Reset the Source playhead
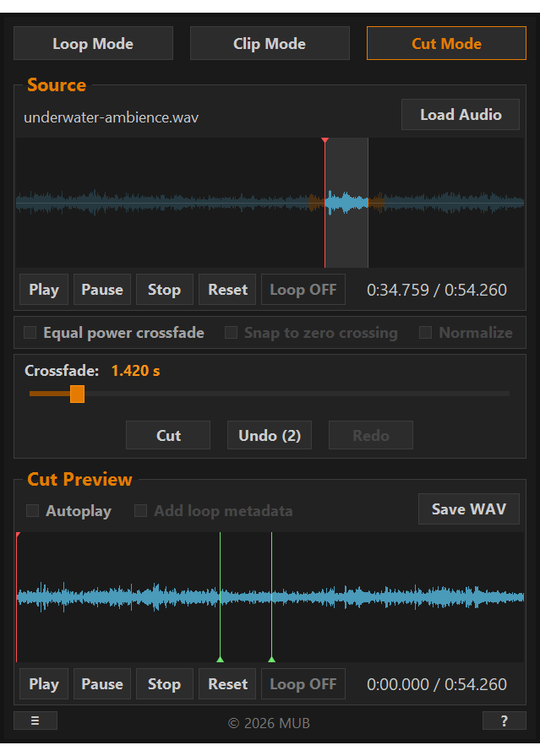Viewport: 540px width, 756px height. (x=227, y=289)
